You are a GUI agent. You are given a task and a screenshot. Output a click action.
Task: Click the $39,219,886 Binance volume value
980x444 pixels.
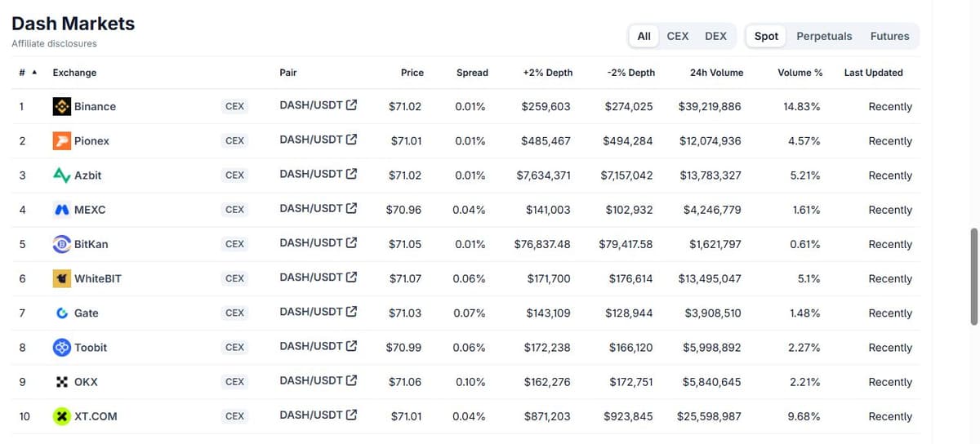710,106
